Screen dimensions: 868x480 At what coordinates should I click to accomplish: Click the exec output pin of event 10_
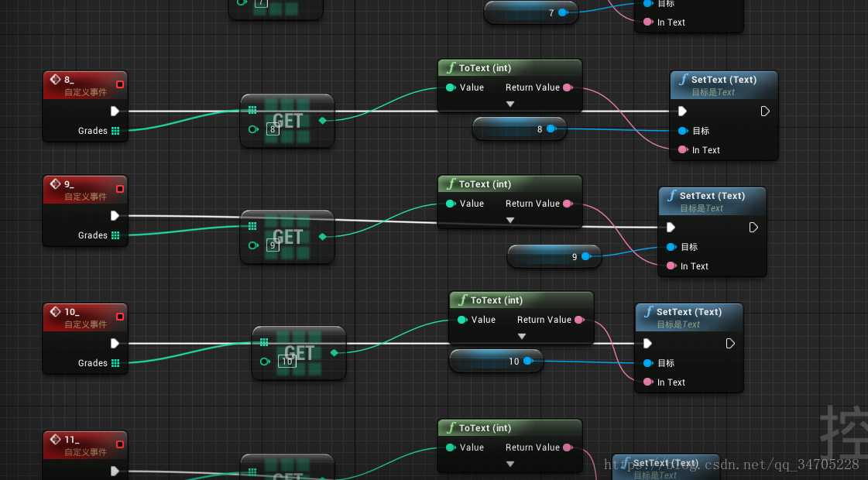point(115,343)
